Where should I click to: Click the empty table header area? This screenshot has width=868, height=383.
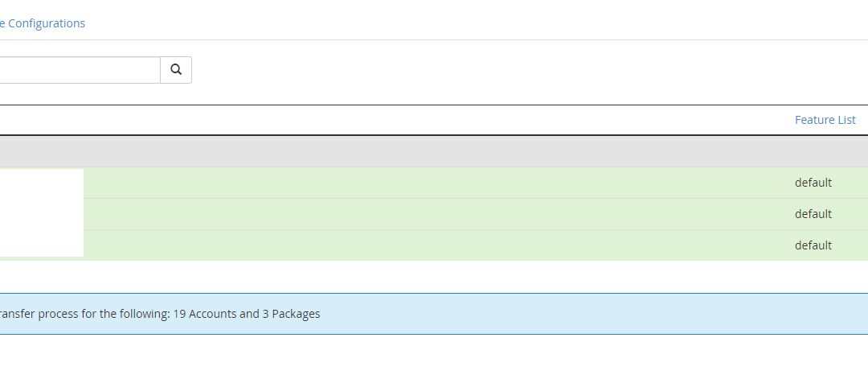(x=387, y=120)
